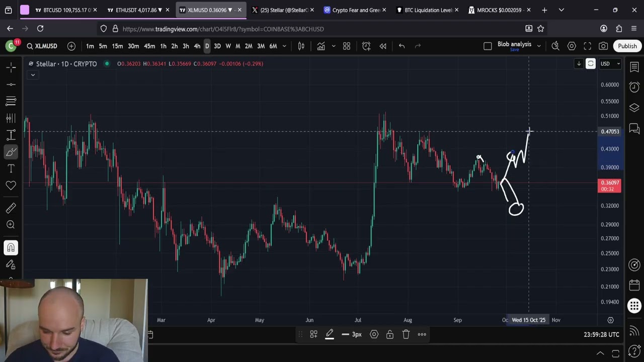Image resolution: width=644 pixels, height=362 pixels.
Task: Open the patterns drawing tools
Action: coord(11,118)
